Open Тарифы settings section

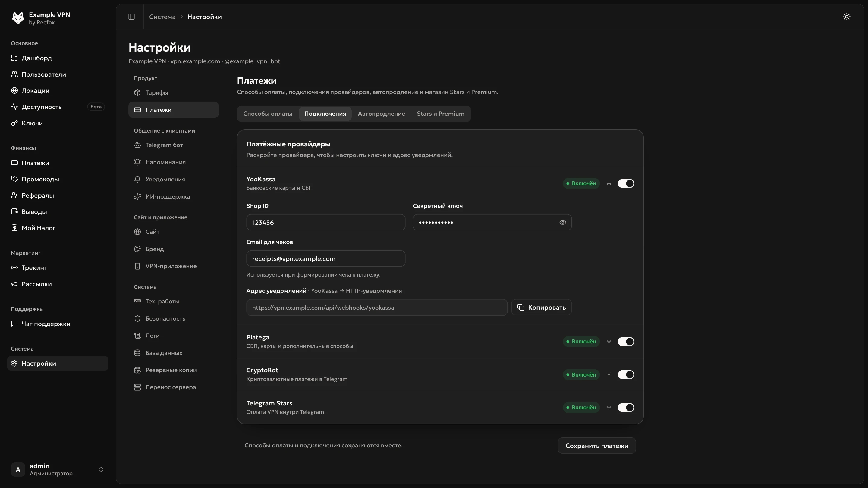pyautogui.click(x=174, y=92)
